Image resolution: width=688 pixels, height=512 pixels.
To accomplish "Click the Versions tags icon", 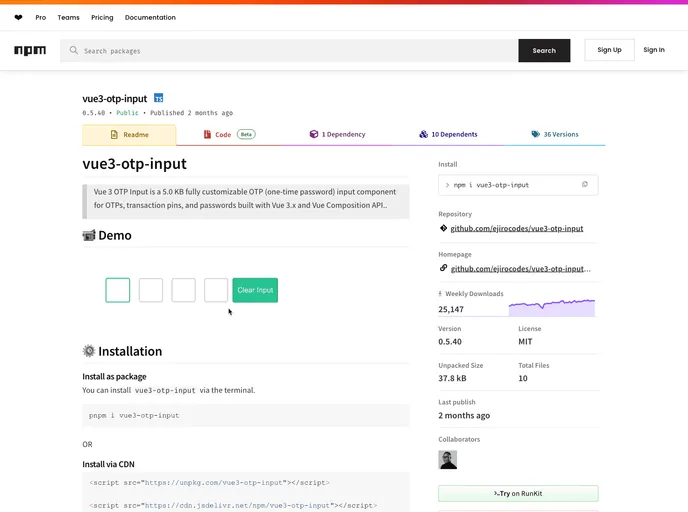I will coord(536,134).
